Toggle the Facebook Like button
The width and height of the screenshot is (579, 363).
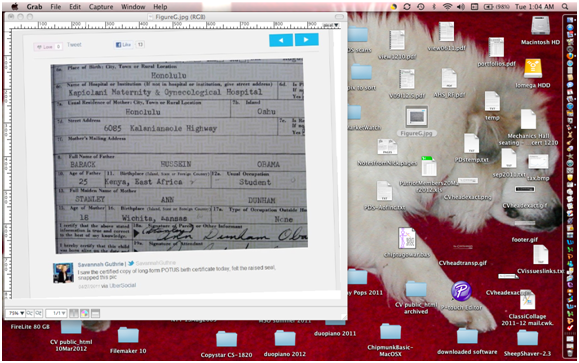(x=123, y=45)
